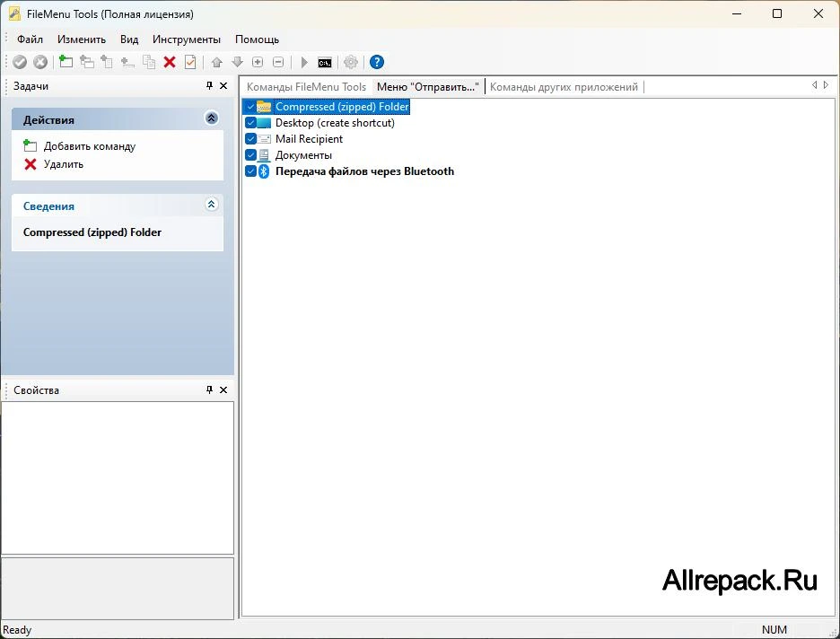Viewport: 840px width, 639px height.
Task: Click the Expand all plus icon
Action: click(258, 62)
